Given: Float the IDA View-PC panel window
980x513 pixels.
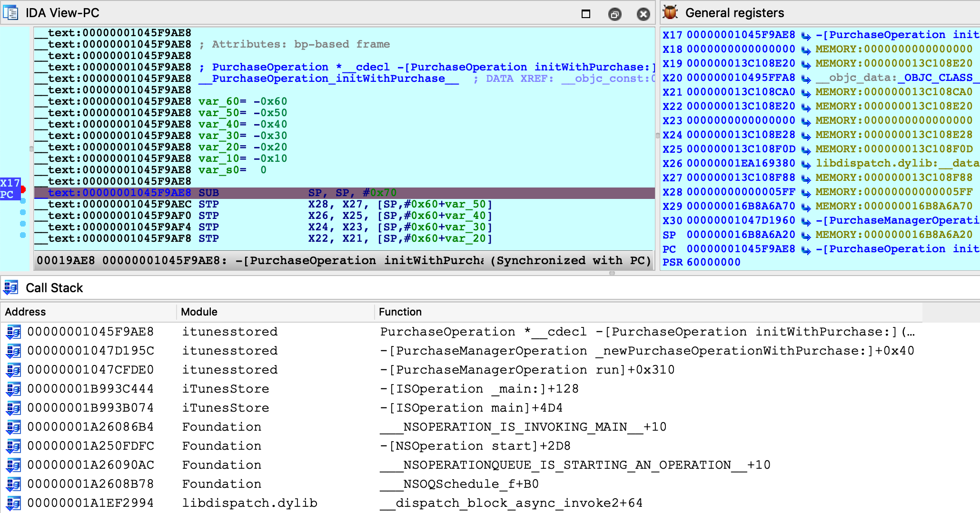Looking at the screenshot, I should tap(614, 14).
